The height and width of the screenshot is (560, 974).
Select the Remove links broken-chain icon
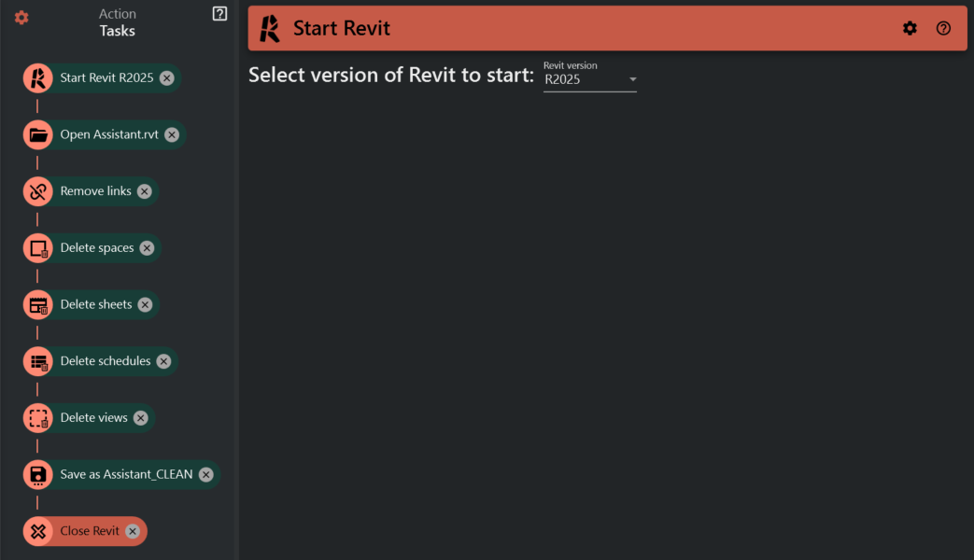click(x=36, y=191)
